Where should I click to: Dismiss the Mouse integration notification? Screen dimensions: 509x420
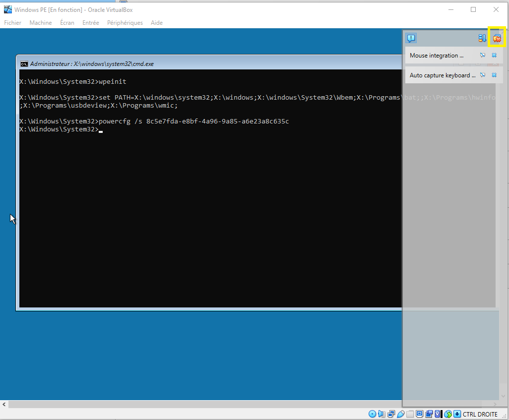(x=494, y=56)
